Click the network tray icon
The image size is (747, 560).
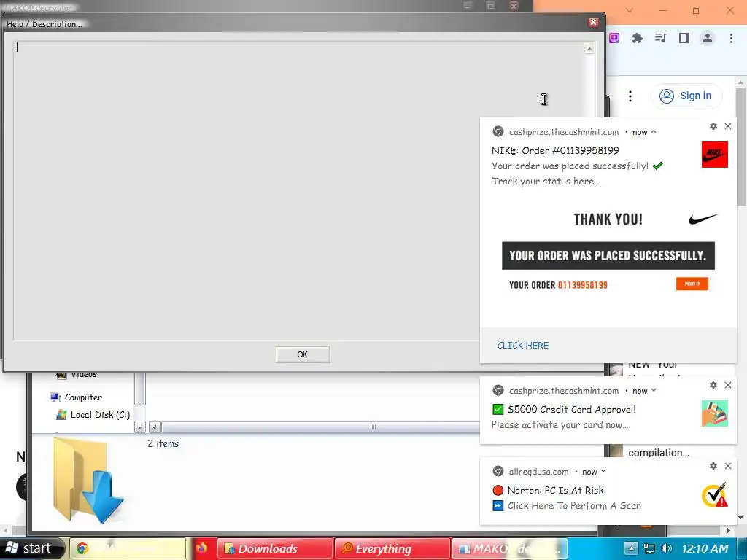pos(649,548)
